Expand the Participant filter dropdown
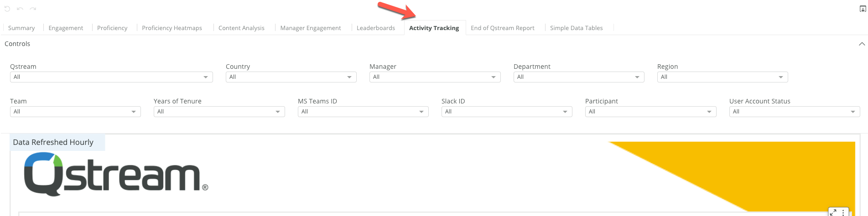The width and height of the screenshot is (868, 216). tap(651, 112)
